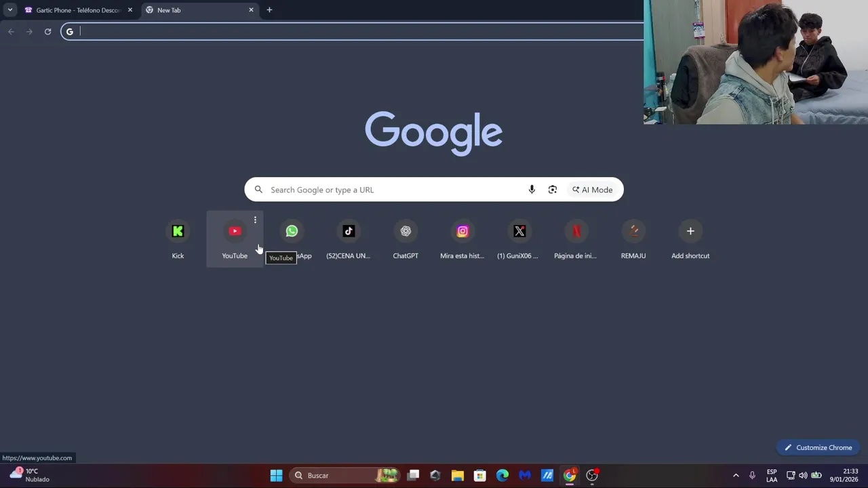Open the tab search dropdown arrow
Screen dimensions: 868x488
pyautogui.click(x=10, y=10)
